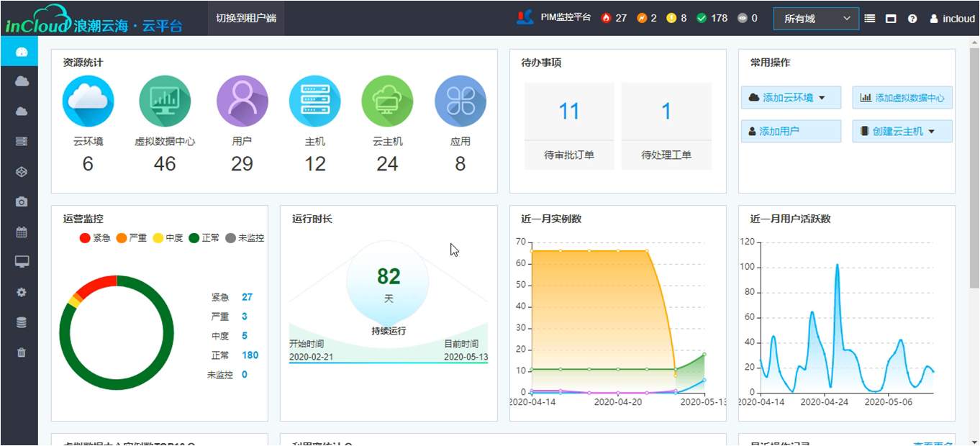This screenshot has height=446, width=980.
Task: Open the dashboard icon in the sidebar
Action: 21,52
